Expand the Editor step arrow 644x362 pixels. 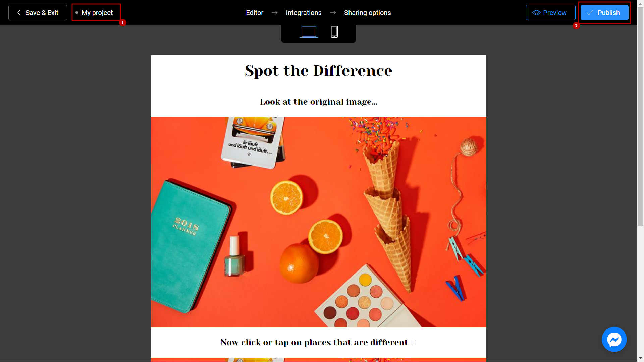click(275, 12)
